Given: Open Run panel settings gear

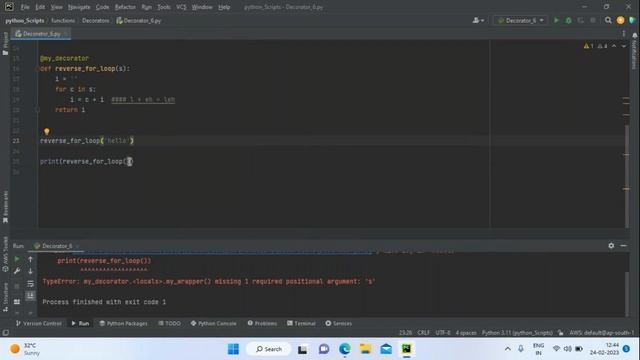Looking at the screenshot, I should [611, 246].
